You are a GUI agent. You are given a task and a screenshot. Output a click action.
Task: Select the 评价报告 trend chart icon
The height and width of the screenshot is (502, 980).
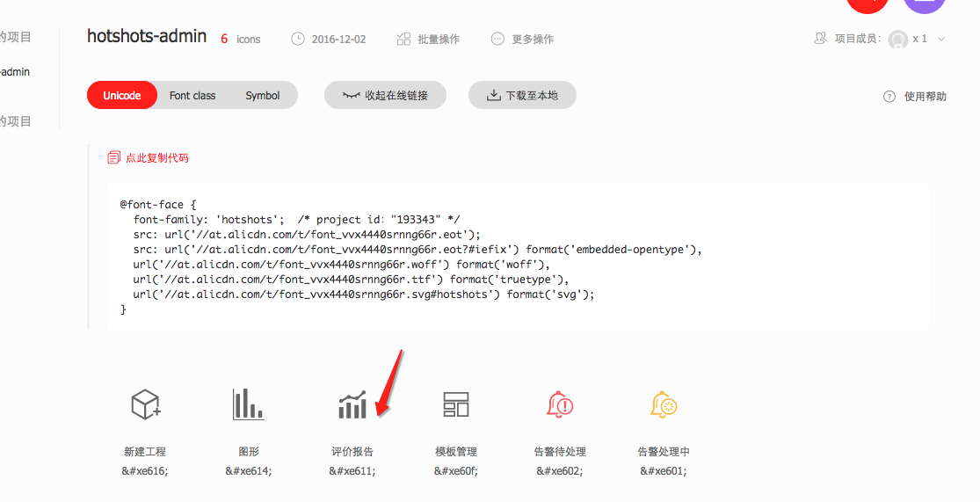click(x=352, y=404)
